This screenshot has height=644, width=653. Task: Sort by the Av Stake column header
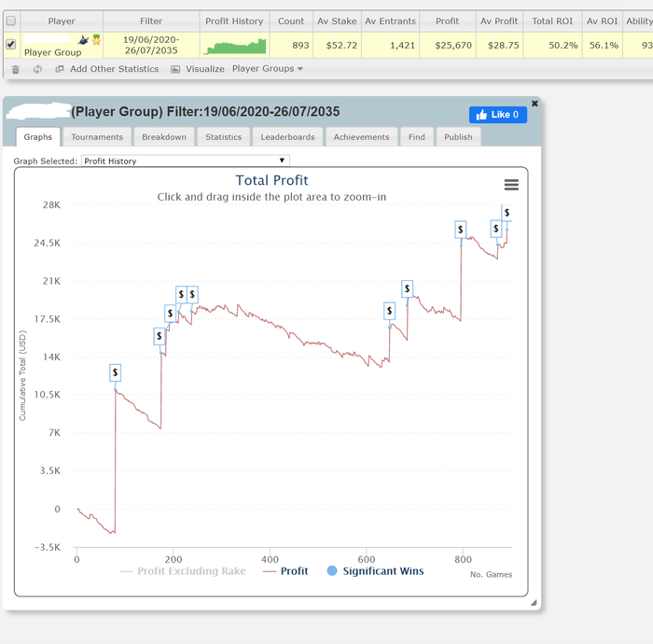pyautogui.click(x=337, y=21)
